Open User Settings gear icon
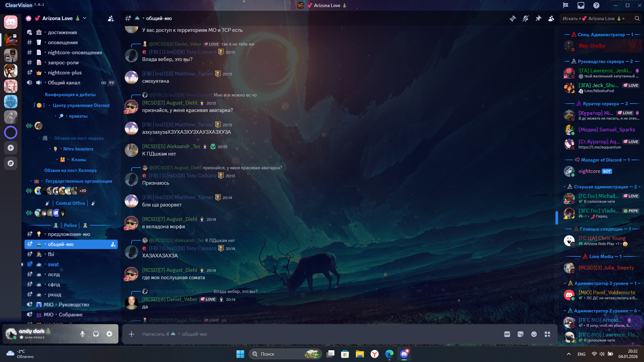This screenshot has width=644, height=362. pyautogui.click(x=109, y=334)
